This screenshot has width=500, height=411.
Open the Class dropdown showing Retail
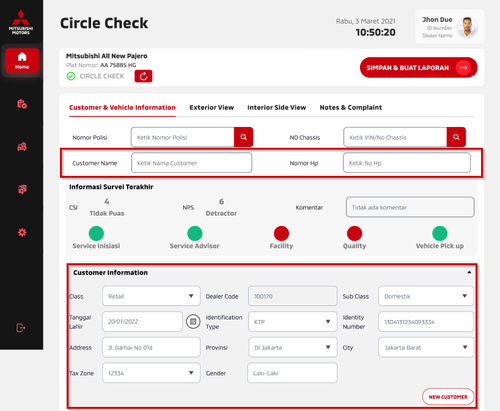pyautogui.click(x=151, y=296)
